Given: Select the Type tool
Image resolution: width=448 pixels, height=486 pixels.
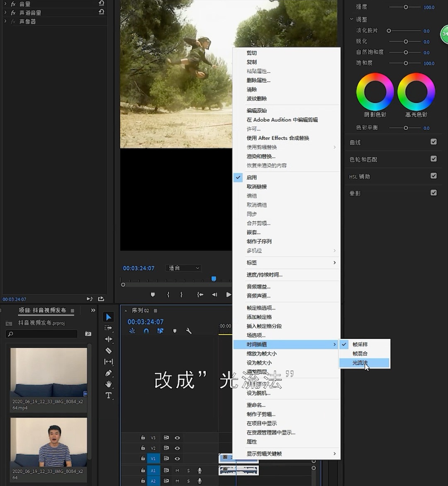Looking at the screenshot, I should click(x=108, y=395).
